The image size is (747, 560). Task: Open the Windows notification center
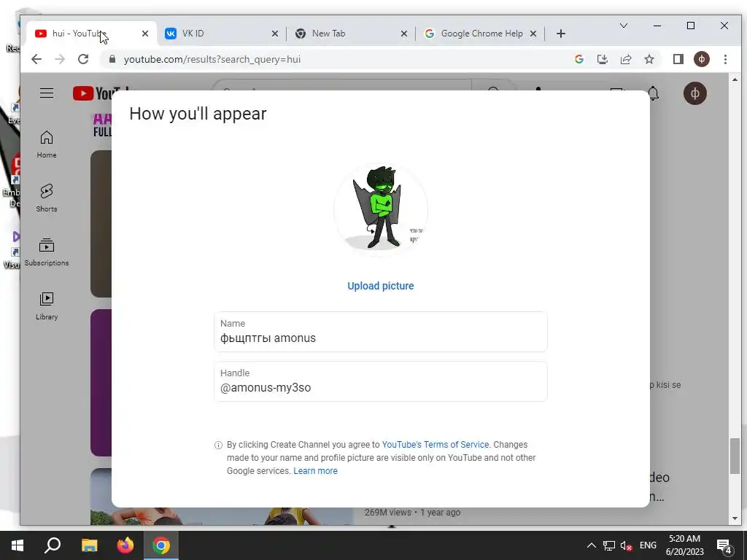coord(724,546)
